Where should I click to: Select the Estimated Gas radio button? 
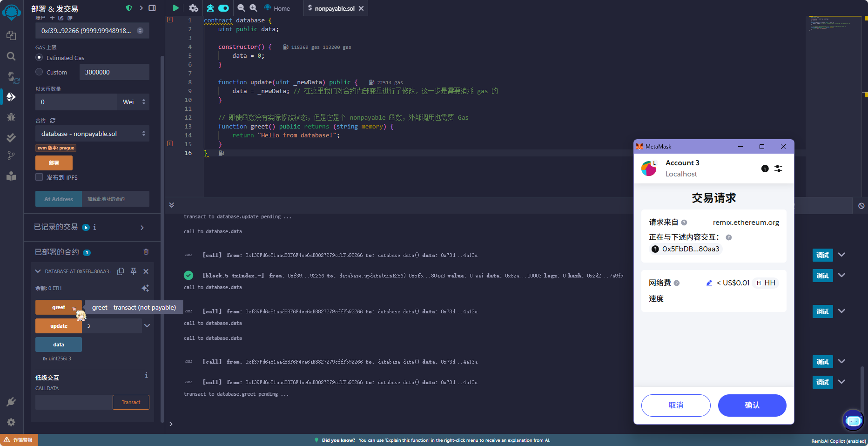(x=40, y=58)
